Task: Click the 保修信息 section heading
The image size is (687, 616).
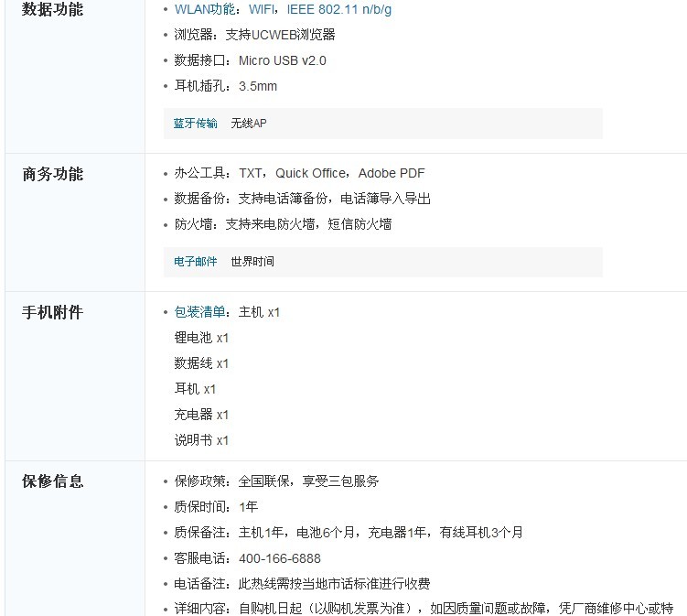Action: coord(52,481)
